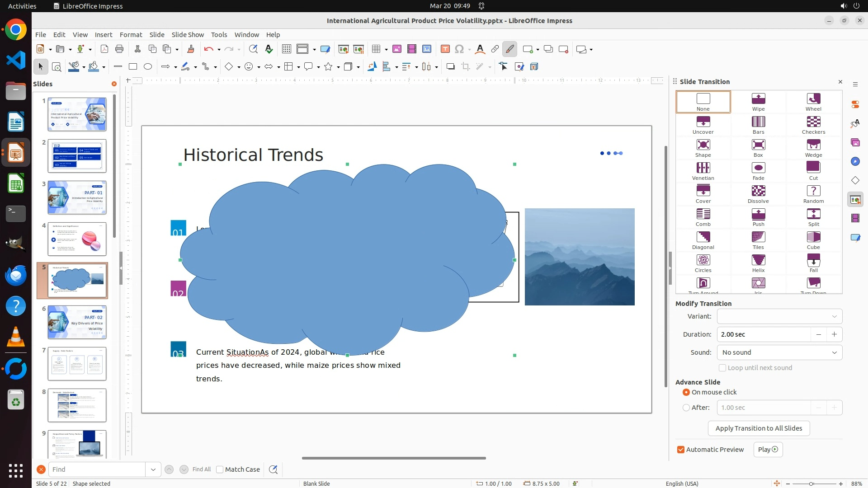This screenshot has height=488, width=868.
Task: Select the Wipe transition icon
Action: coord(758,99)
